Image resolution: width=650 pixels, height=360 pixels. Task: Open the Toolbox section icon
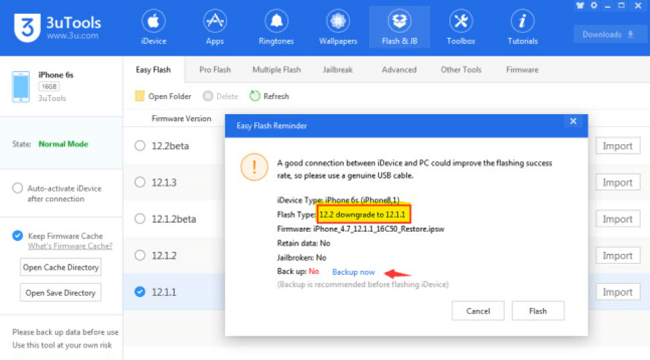(461, 21)
